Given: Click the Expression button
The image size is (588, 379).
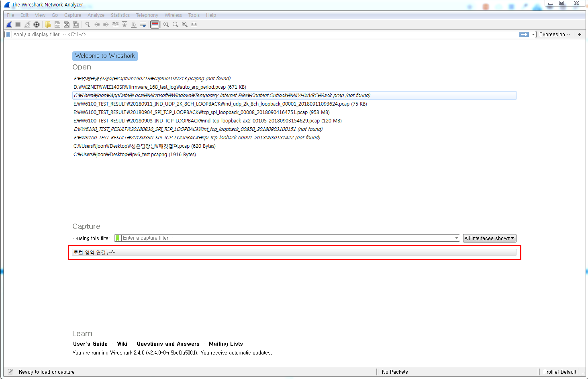Looking at the screenshot, I should (x=554, y=35).
